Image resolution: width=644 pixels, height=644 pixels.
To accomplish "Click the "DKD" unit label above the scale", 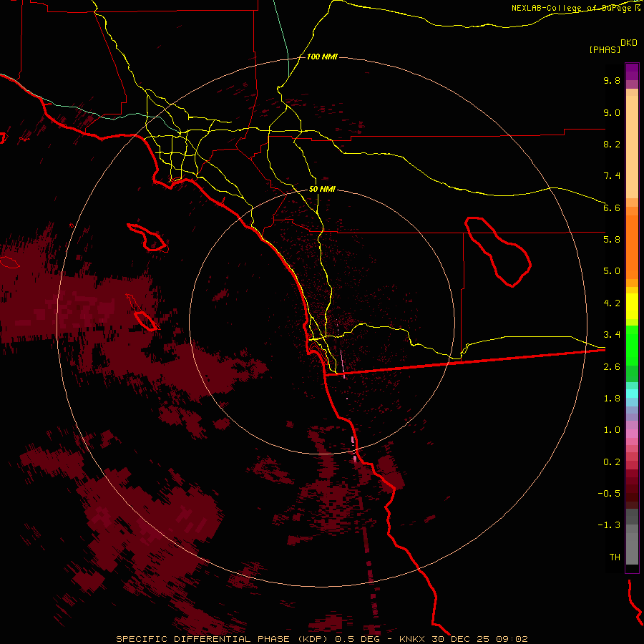I will tap(629, 43).
